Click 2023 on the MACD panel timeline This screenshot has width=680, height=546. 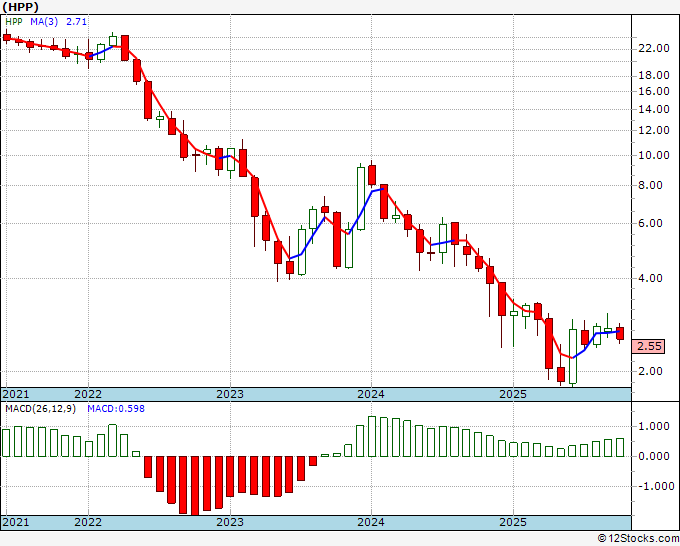[x=230, y=522]
